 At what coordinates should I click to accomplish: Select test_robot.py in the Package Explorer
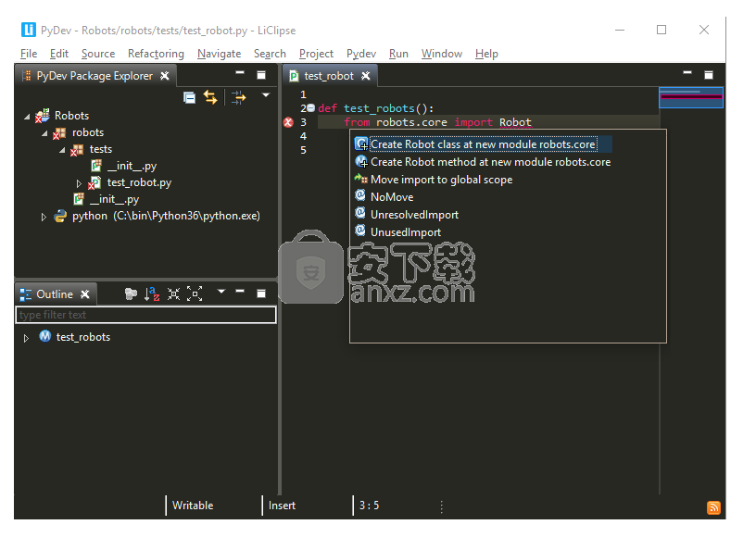[139, 182]
